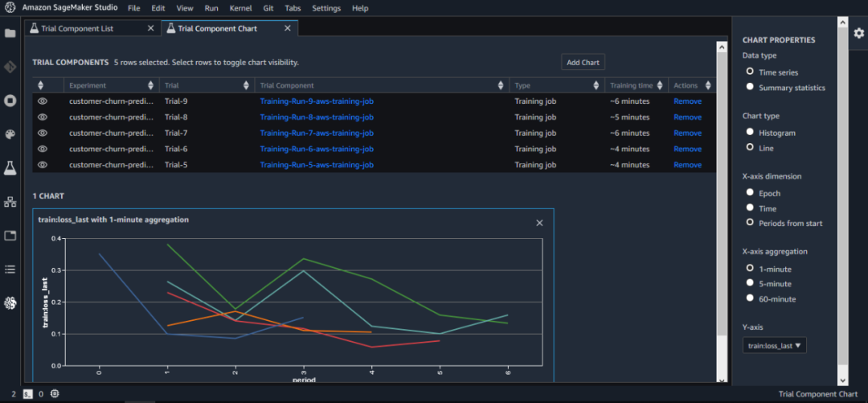This screenshot has width=868, height=403.
Task: Select 1-minute X-axis aggregation
Action: (x=750, y=268)
